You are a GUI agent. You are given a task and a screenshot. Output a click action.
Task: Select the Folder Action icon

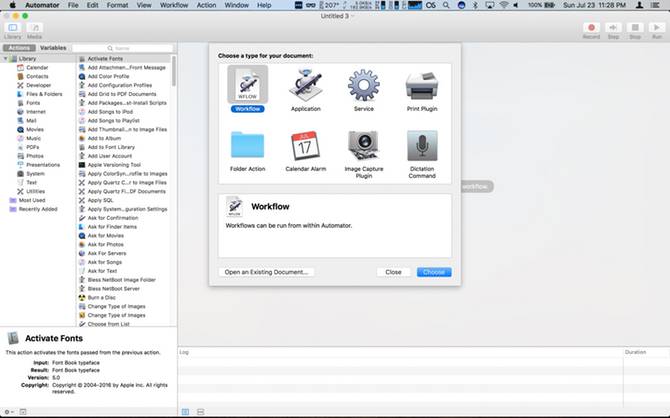pos(247,145)
